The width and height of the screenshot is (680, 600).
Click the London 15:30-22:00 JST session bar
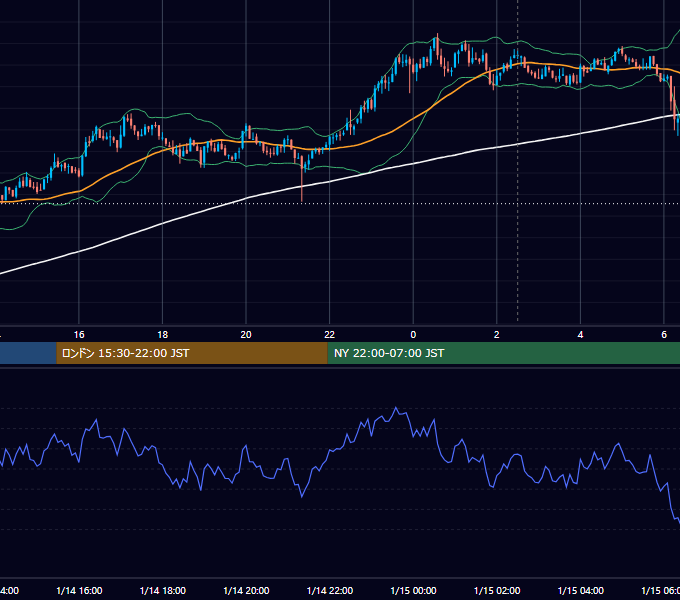(x=192, y=353)
